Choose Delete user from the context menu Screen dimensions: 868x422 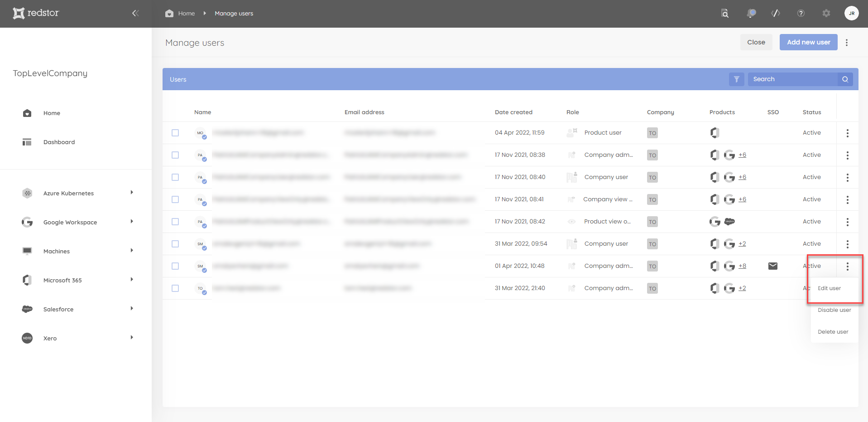pos(834,332)
